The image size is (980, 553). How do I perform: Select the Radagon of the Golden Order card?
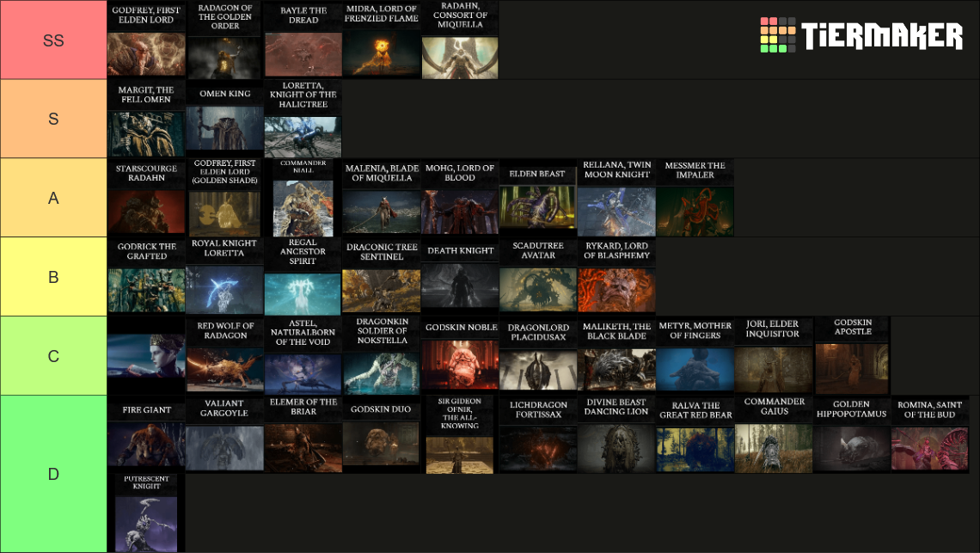coord(225,40)
